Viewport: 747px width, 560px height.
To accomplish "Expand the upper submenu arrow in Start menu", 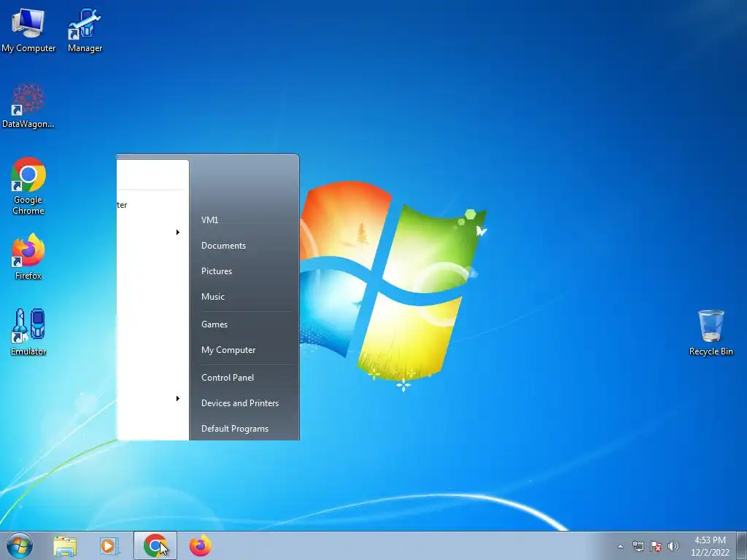I will tap(178, 233).
